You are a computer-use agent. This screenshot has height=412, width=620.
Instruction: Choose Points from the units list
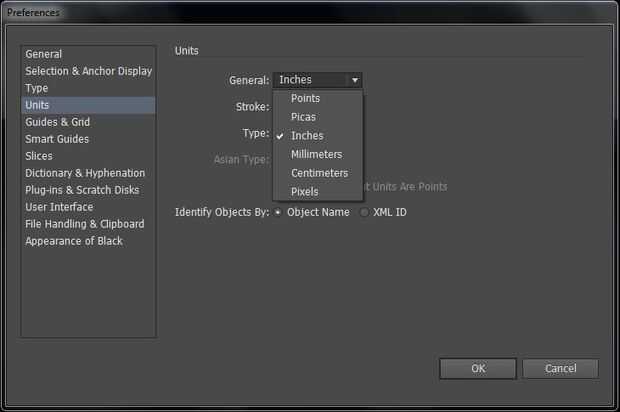tap(318, 98)
